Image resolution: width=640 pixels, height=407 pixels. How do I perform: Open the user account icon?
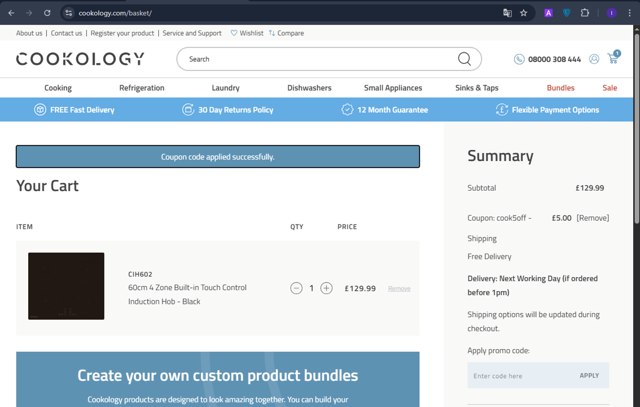594,59
